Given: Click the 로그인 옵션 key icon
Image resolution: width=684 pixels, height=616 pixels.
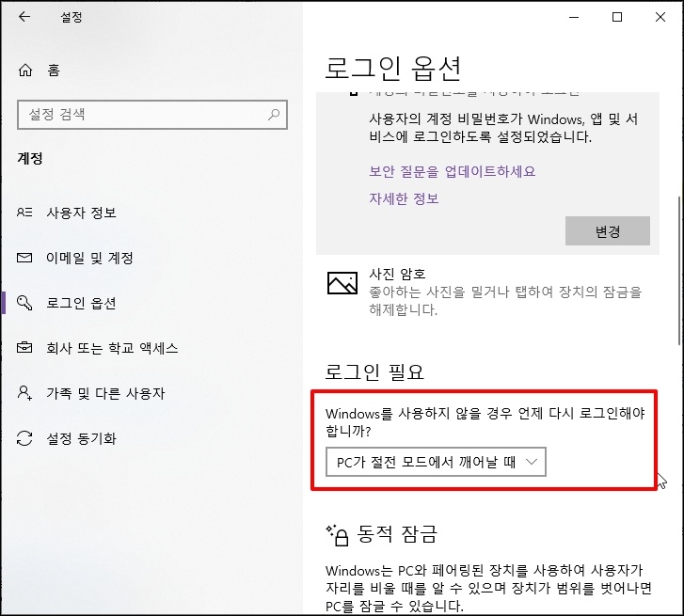Looking at the screenshot, I should tap(24, 303).
